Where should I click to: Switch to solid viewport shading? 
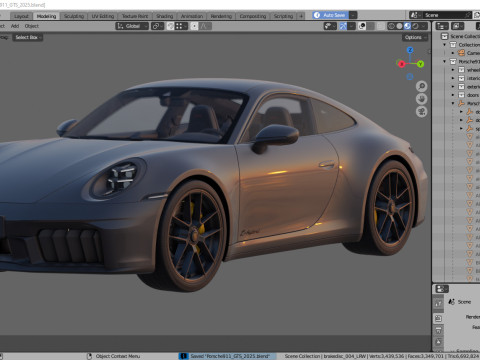click(x=399, y=26)
